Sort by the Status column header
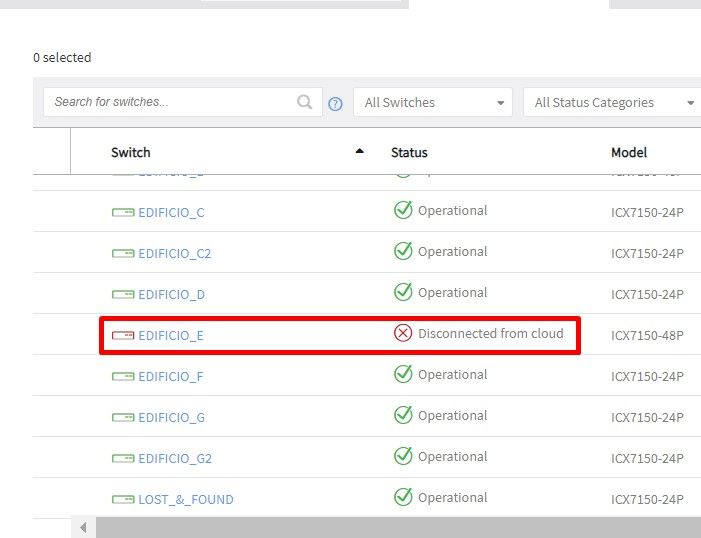Viewport: 701px width, 538px height. (409, 153)
